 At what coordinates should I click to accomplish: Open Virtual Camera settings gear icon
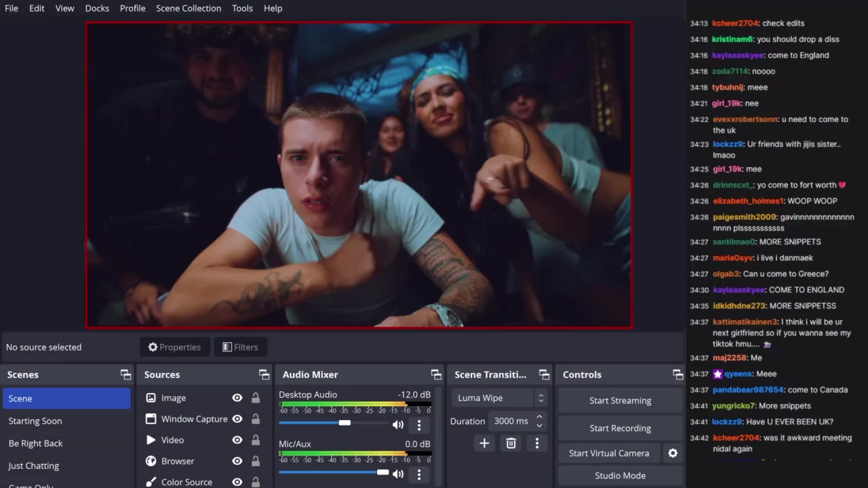[673, 453]
